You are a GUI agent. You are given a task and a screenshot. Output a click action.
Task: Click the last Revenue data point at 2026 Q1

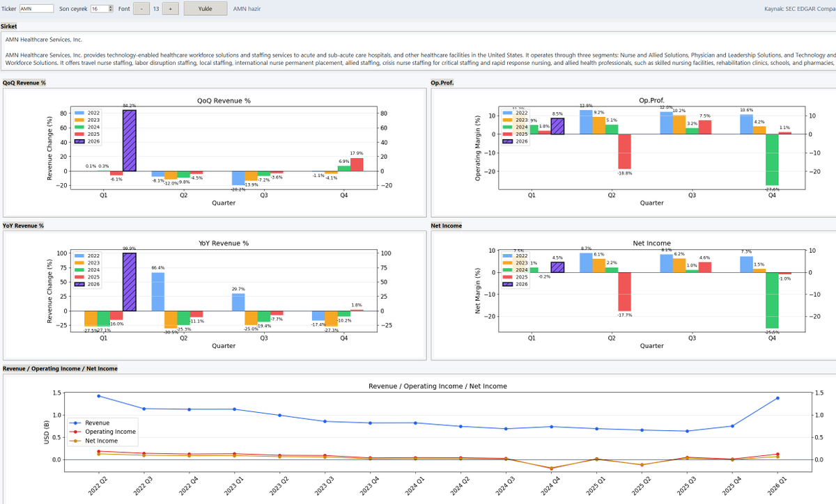777,398
